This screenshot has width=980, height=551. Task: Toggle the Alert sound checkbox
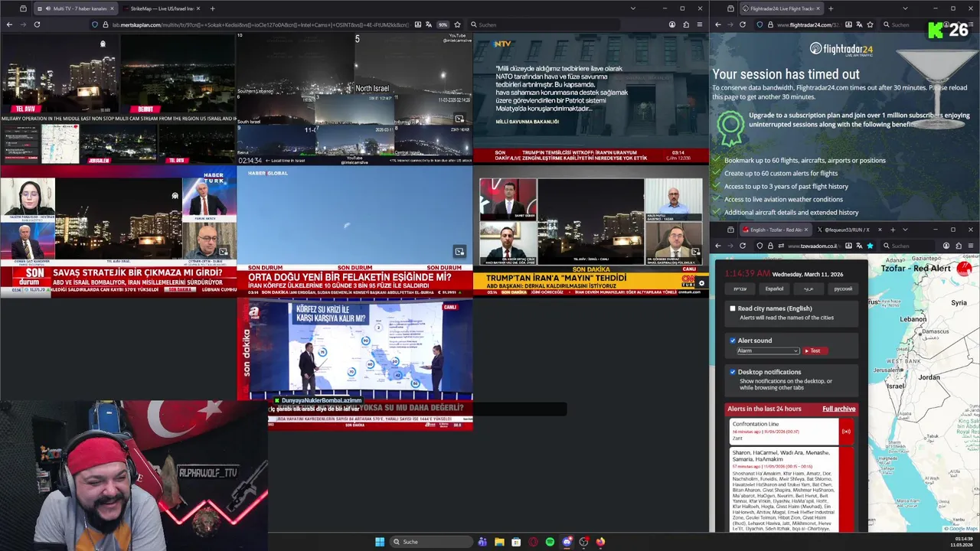click(x=733, y=341)
